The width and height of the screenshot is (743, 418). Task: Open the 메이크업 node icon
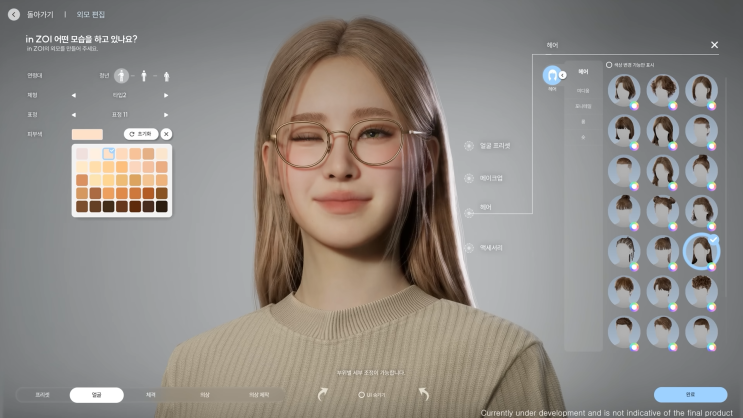tap(469, 178)
